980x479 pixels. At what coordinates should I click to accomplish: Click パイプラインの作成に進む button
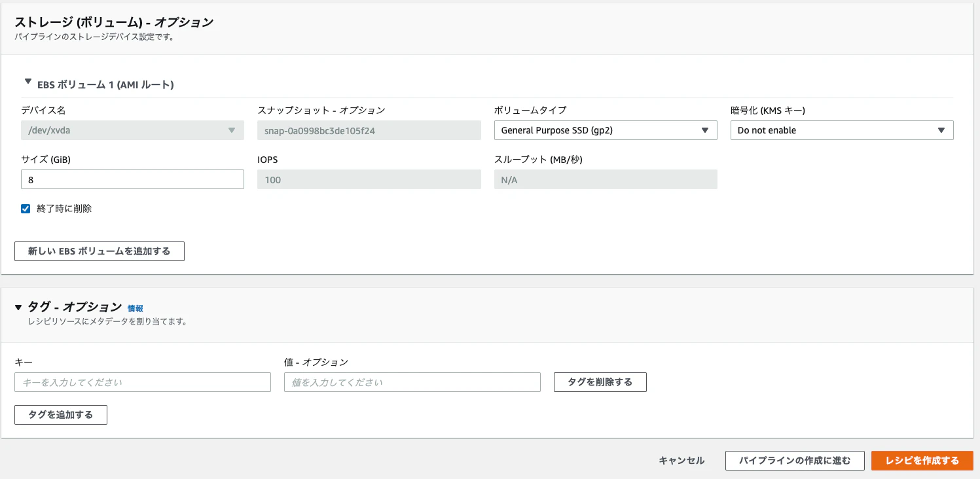(x=795, y=461)
